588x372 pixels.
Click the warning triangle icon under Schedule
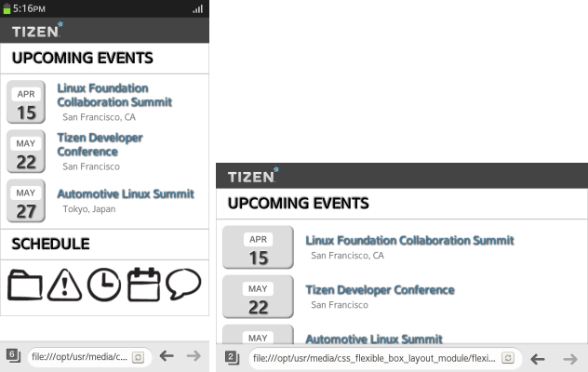coord(64,285)
